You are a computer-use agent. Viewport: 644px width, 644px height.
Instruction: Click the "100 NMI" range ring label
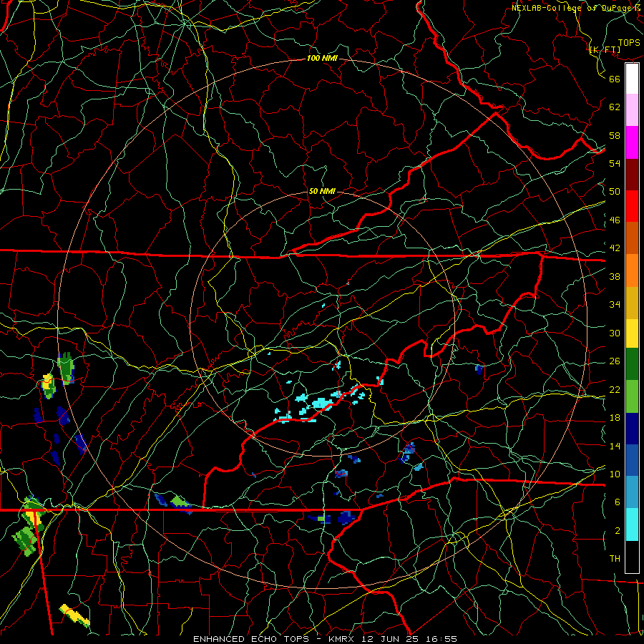click(322, 59)
